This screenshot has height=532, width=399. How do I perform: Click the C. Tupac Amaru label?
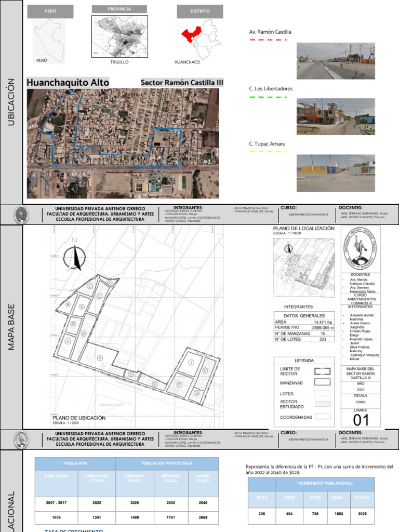click(268, 144)
